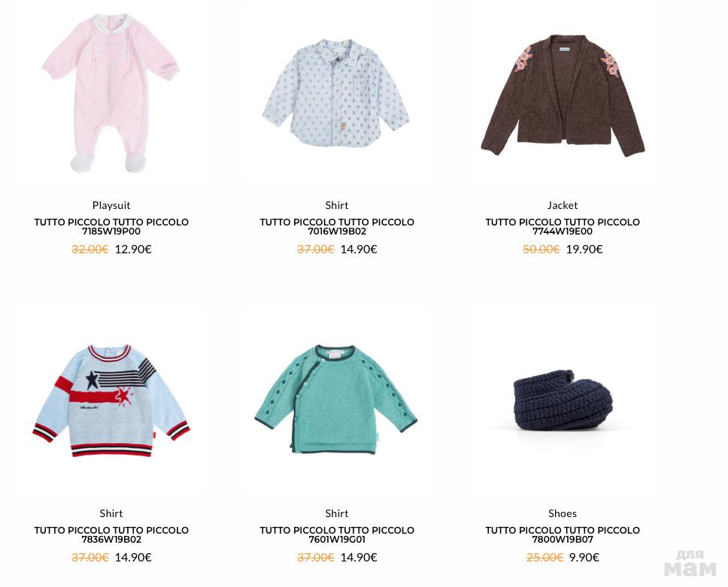This screenshot has width=728, height=587.
Task: Open the green knitted cardigan image
Action: (336, 400)
